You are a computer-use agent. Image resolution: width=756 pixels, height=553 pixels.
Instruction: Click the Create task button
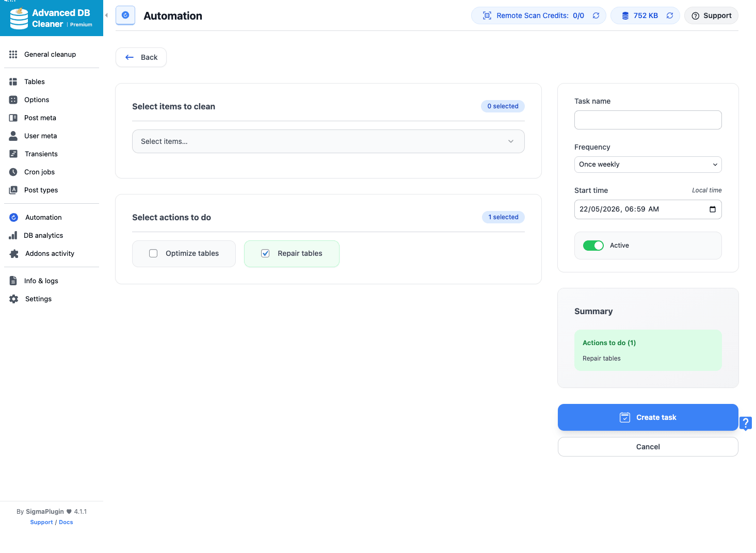coord(648,417)
